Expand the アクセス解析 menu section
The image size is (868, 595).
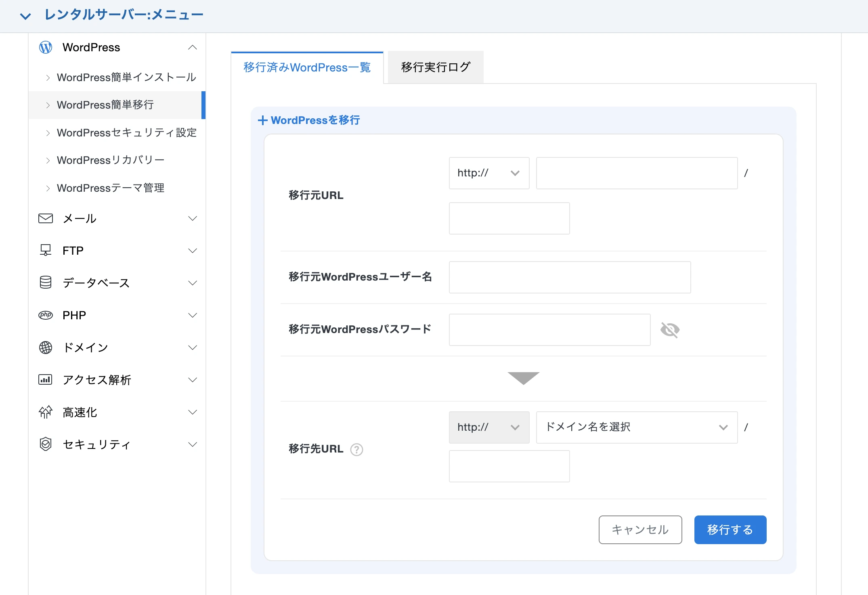pos(193,380)
